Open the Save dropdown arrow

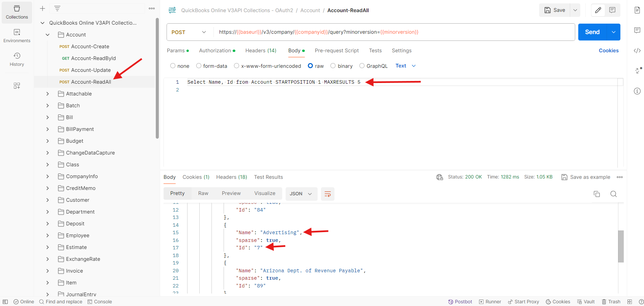point(575,10)
